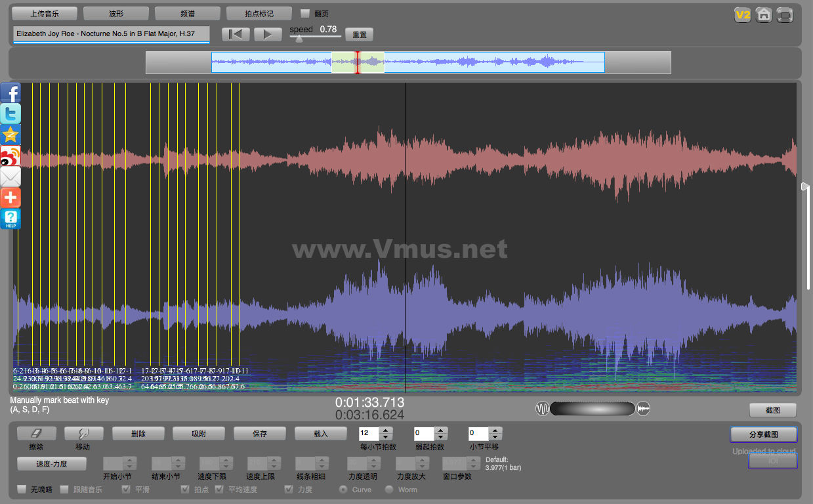Screen dimensions: 813x504
Task: Select the move (移动) tool
Action: pyautogui.click(x=83, y=434)
